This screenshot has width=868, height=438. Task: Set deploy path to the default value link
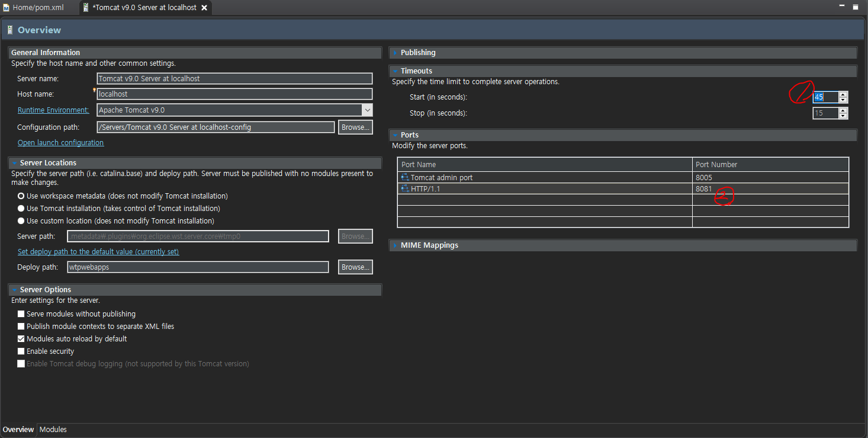point(98,252)
